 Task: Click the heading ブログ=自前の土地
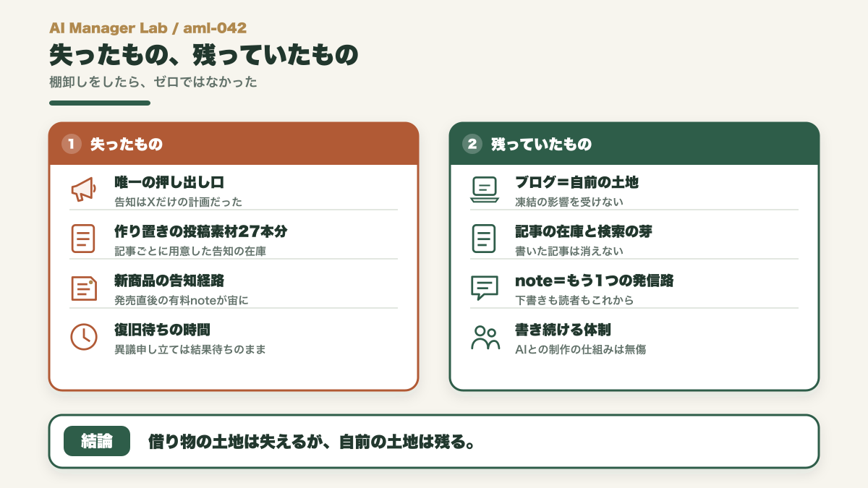coord(576,182)
